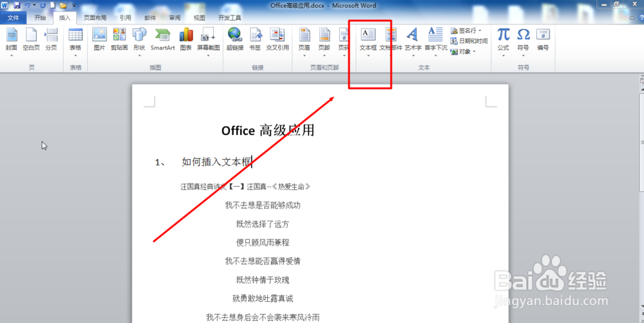Open the Undo history dropdown arrow
The height and width of the screenshot is (323, 644).
[x=34, y=5]
